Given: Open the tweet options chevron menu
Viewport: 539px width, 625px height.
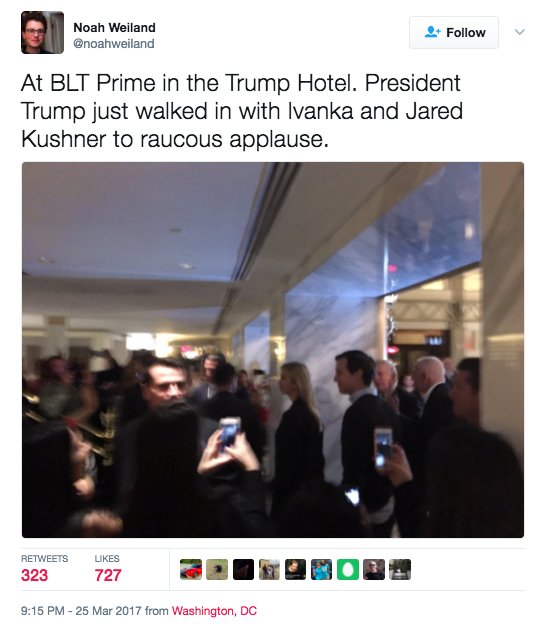Looking at the screenshot, I should point(519,31).
